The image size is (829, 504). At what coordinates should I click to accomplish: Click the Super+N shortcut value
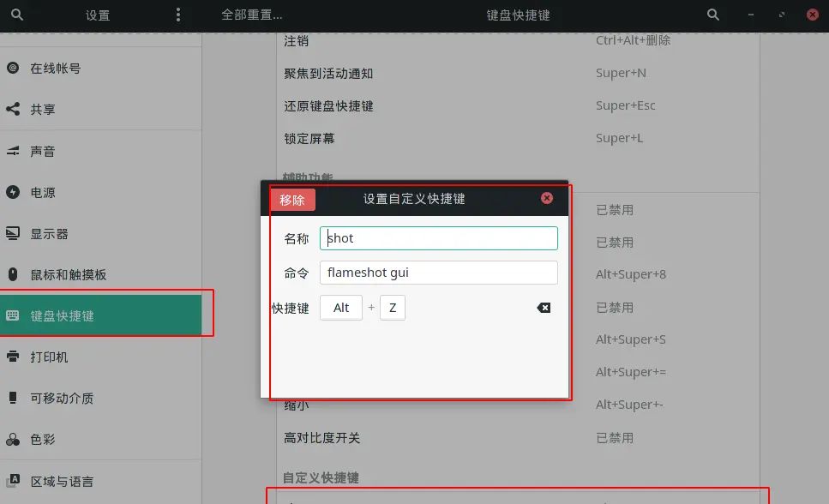(621, 73)
